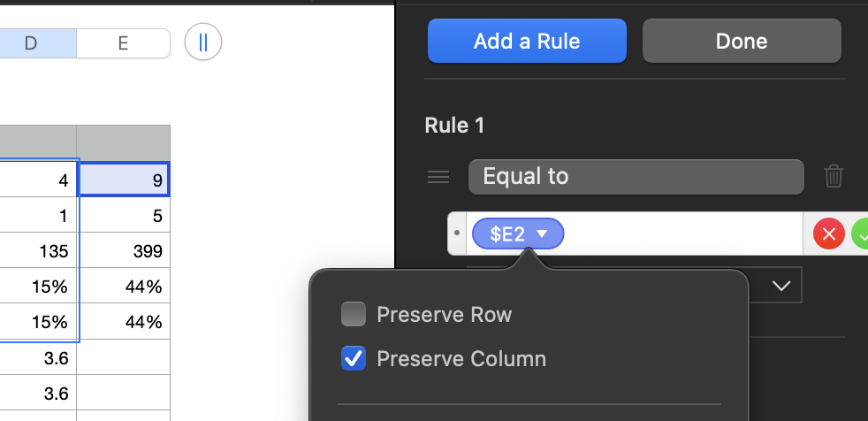The image size is (868, 421).
Task: Expand the $E2 cell reference token menu
Action: click(x=543, y=234)
